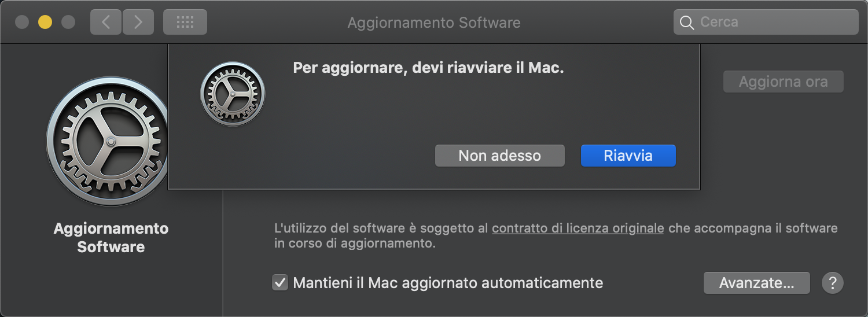
Task: Disable keeping the Mac updated automatically
Action: coord(280,283)
